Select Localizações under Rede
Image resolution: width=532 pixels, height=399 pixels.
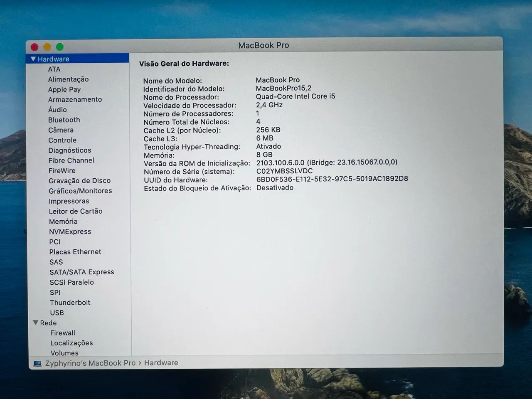pyautogui.click(x=71, y=343)
